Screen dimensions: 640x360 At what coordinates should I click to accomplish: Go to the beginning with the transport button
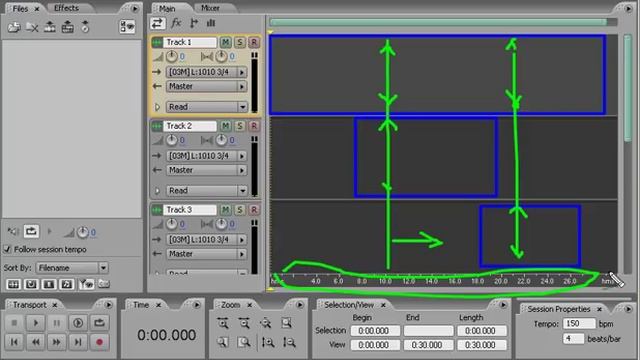click(x=14, y=342)
